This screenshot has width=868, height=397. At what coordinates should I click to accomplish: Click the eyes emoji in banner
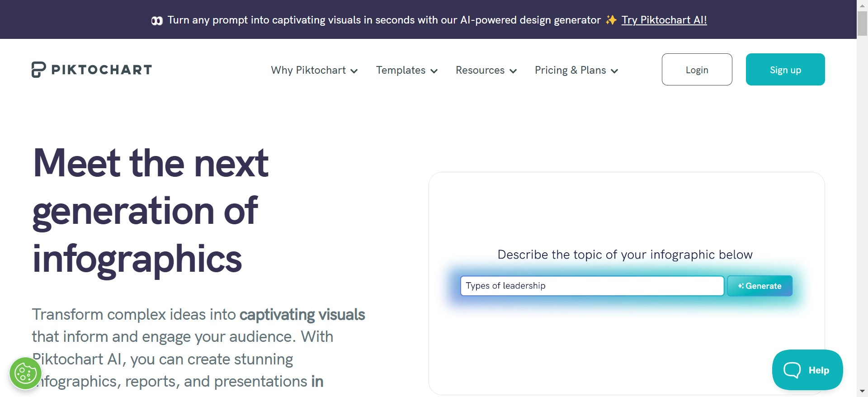(x=157, y=21)
